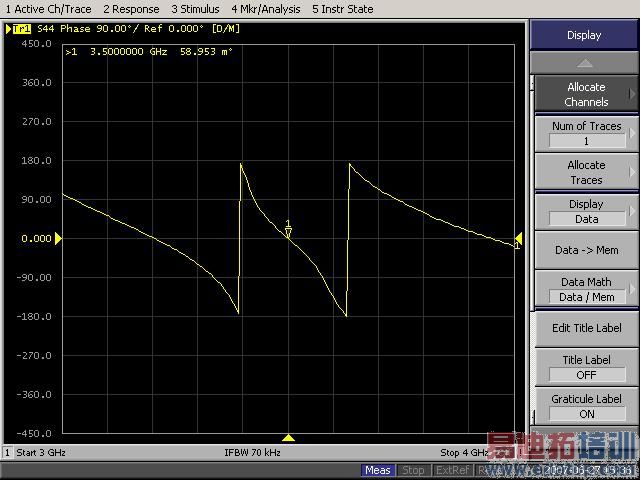Click the -450.0 bottom scale label
This screenshot has width=640, height=480.
[x=34, y=433]
